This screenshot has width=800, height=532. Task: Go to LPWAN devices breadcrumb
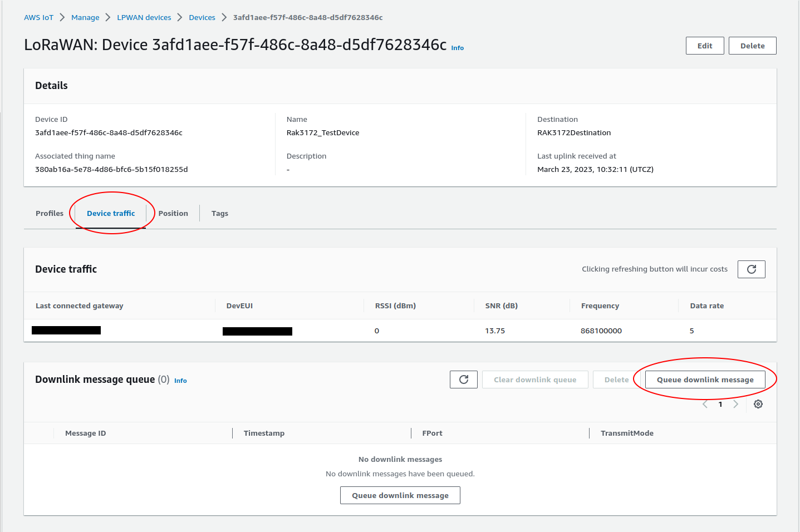[x=144, y=17]
